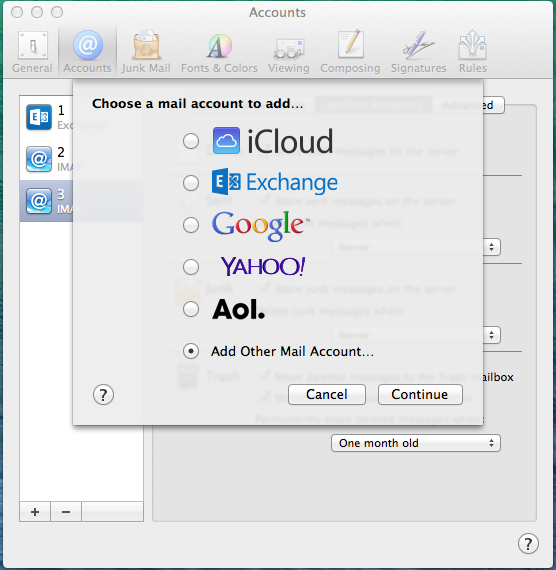Click the YAHOO! logo
This screenshot has height=570, width=556.
[x=263, y=266]
